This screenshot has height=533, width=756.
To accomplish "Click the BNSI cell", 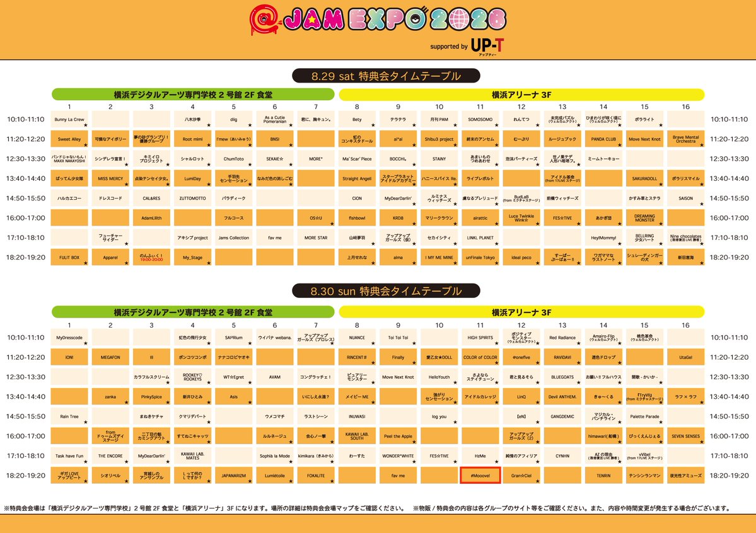I will click(275, 139).
